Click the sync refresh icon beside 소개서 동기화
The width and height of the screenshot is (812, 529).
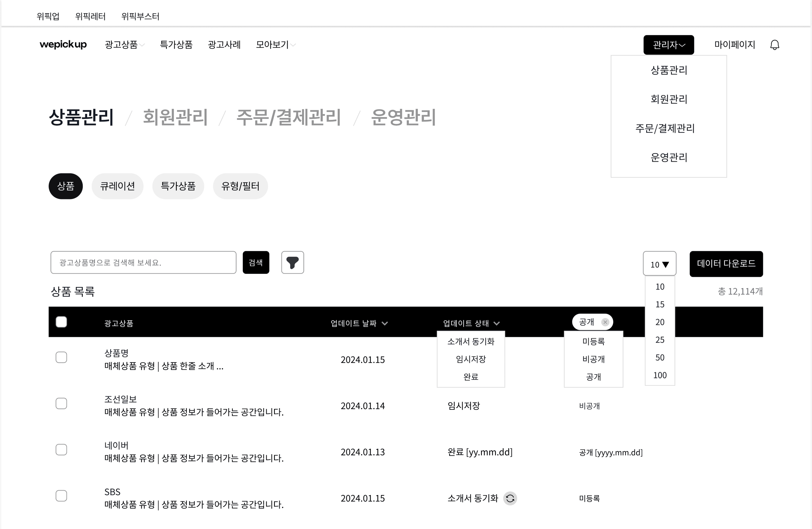coord(510,498)
